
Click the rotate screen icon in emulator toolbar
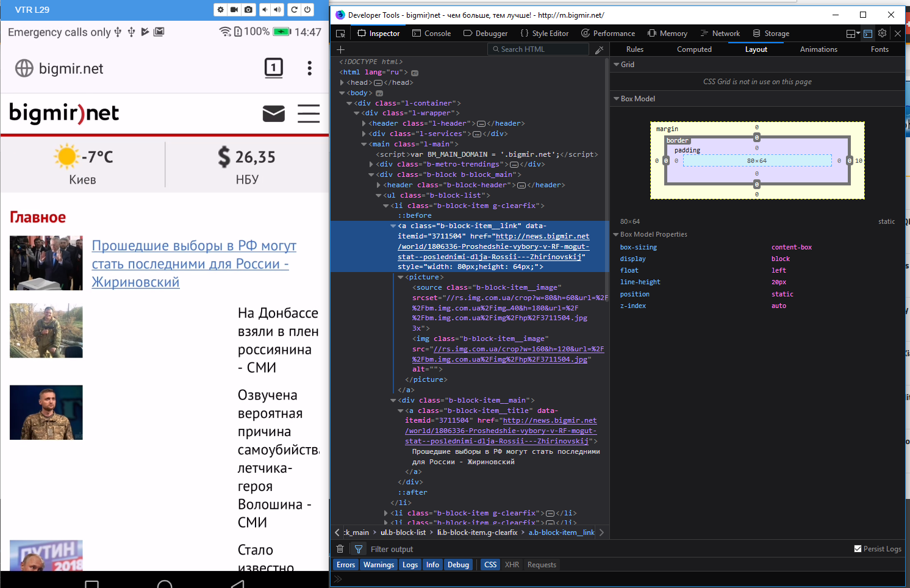[x=293, y=10]
